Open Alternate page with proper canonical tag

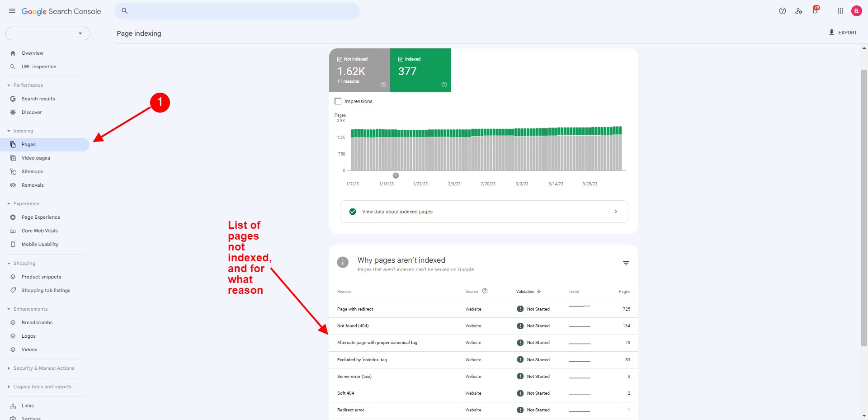[484, 343]
